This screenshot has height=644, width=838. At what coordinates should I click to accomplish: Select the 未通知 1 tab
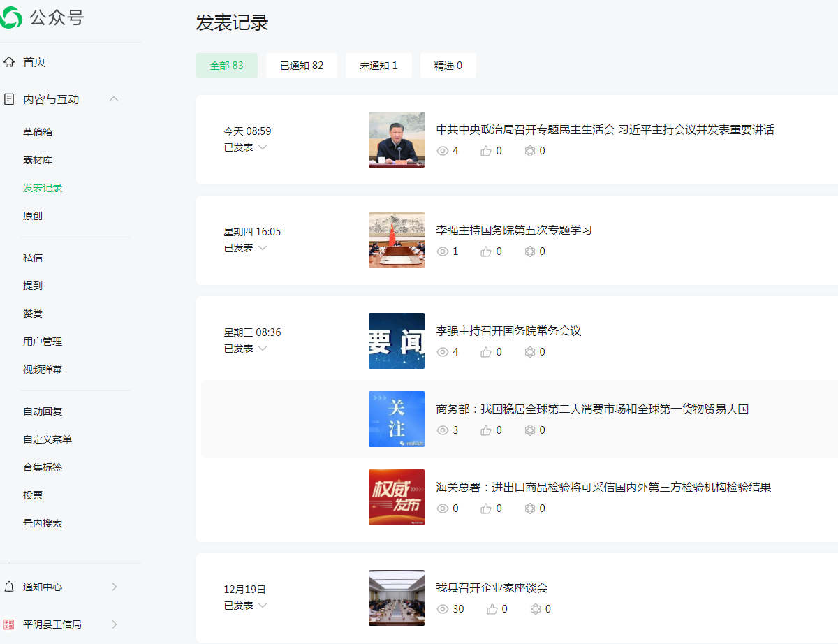pos(378,66)
